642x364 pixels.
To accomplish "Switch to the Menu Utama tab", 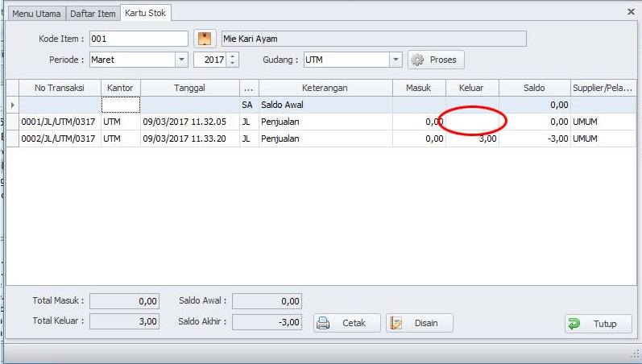I will pos(36,14).
